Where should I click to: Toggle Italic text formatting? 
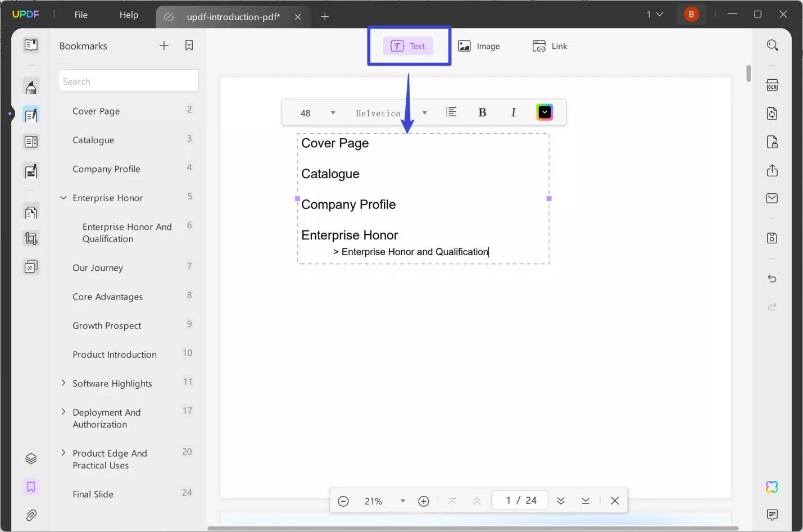tap(513, 112)
